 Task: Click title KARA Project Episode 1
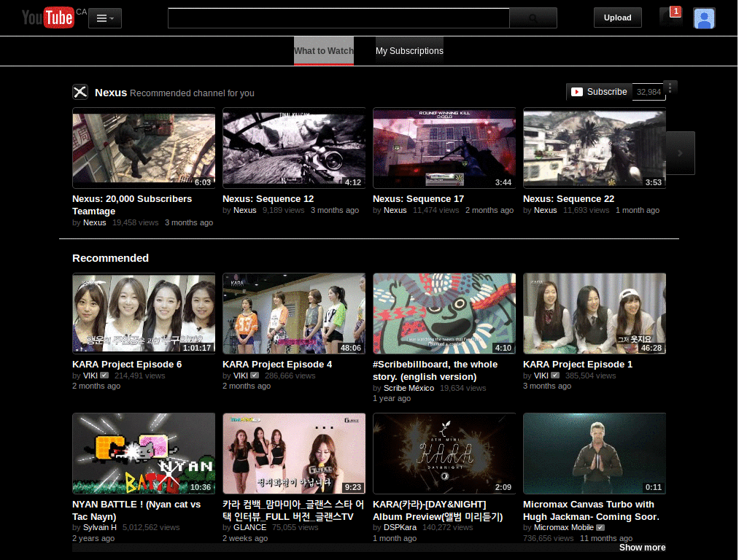point(578,365)
